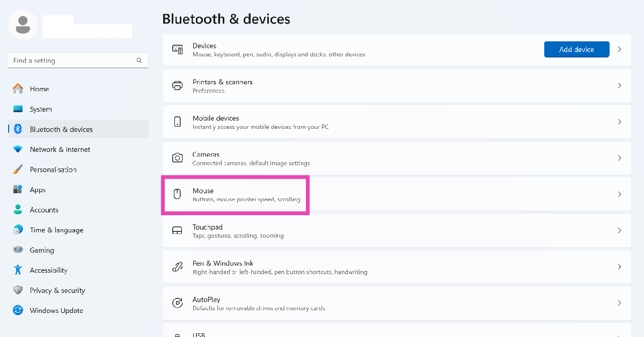Click the Add device button
644x337 pixels.
(x=576, y=49)
